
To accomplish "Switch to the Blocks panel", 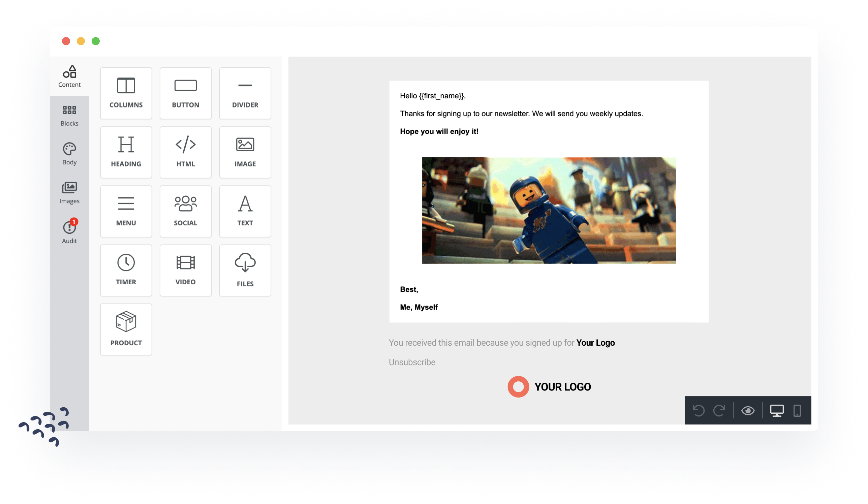I will tap(69, 115).
